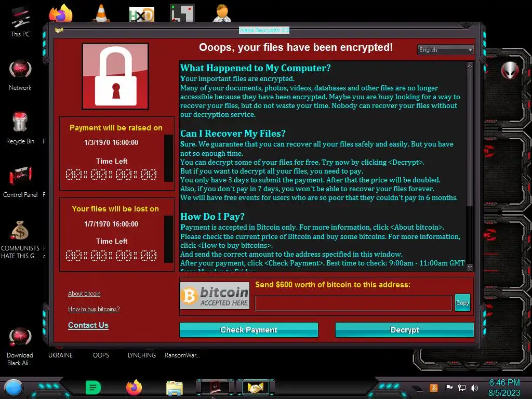Click scroll-down arrow of message text

pyautogui.click(x=470, y=268)
